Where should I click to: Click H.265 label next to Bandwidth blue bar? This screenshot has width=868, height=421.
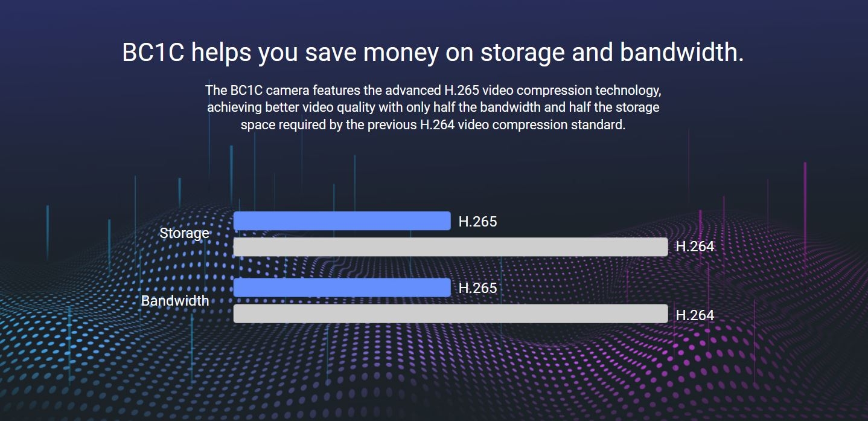coord(477,288)
